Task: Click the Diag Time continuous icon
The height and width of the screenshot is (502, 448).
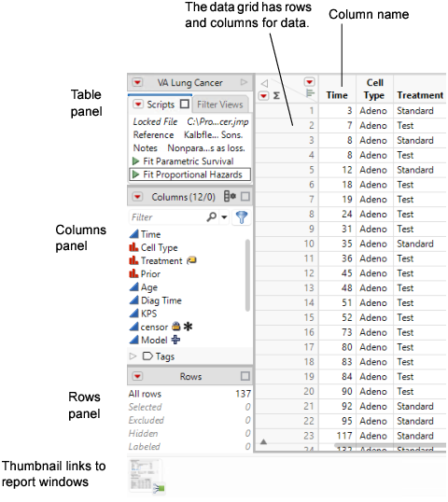Action: 133,300
